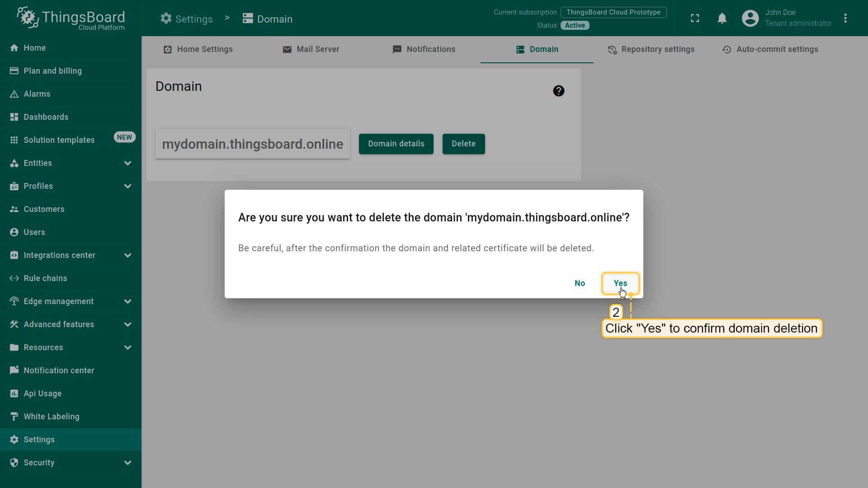Open Home from sidebar icon

(x=14, y=48)
